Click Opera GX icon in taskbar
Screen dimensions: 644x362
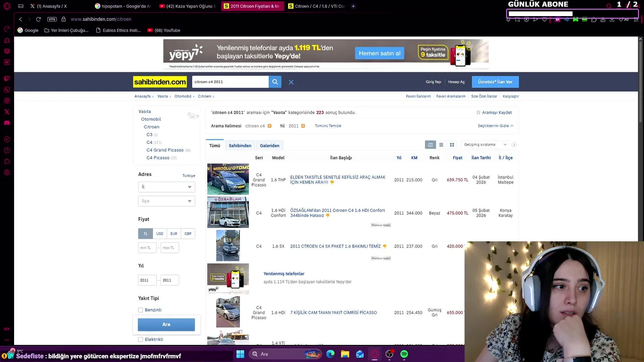(x=375, y=354)
